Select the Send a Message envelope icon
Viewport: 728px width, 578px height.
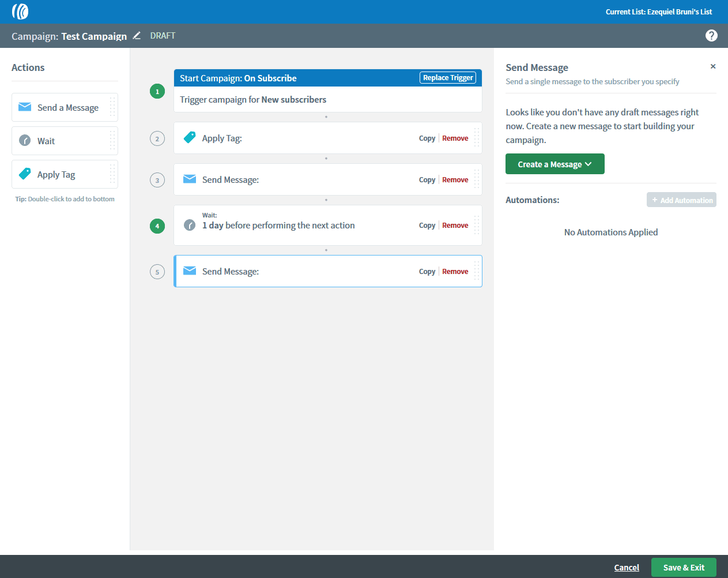coord(24,107)
